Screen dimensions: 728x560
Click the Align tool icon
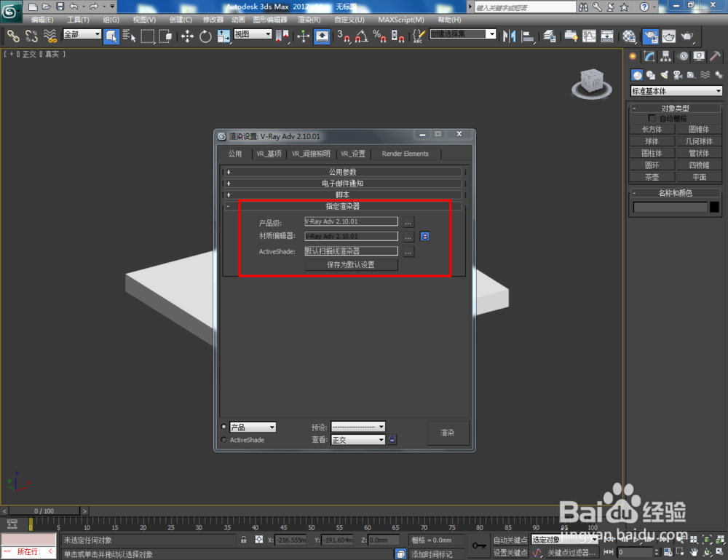527,36
